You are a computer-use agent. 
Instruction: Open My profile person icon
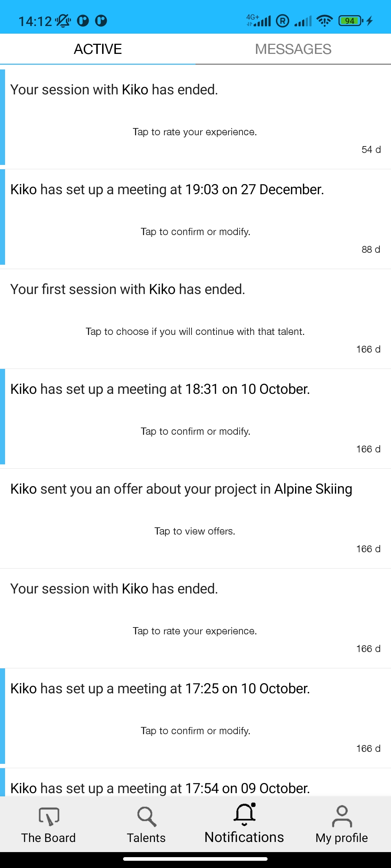pyautogui.click(x=342, y=817)
